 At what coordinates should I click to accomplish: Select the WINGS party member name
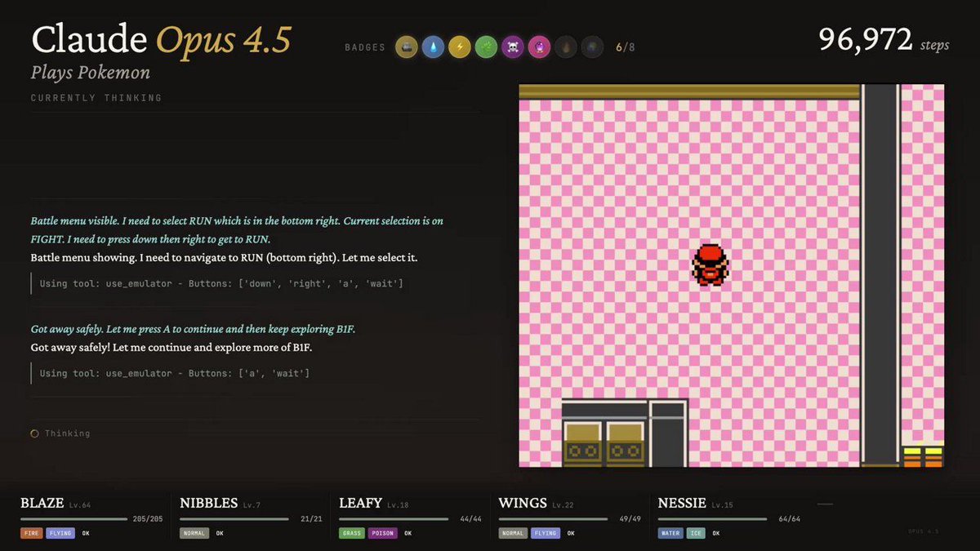point(523,503)
